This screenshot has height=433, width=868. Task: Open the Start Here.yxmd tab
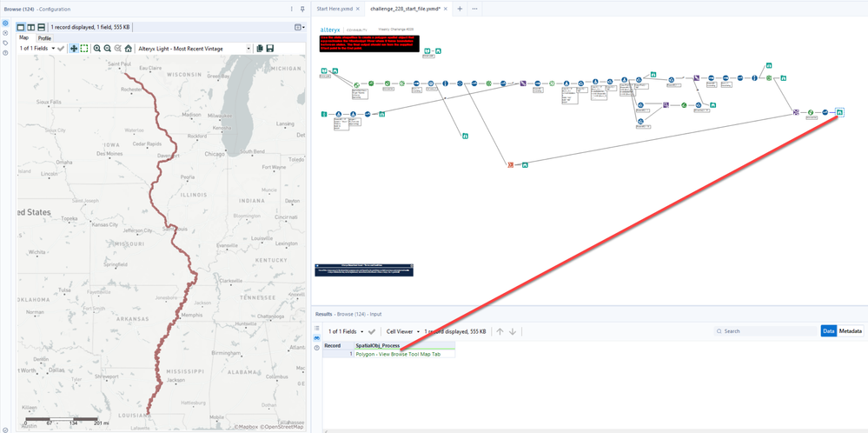coord(335,9)
